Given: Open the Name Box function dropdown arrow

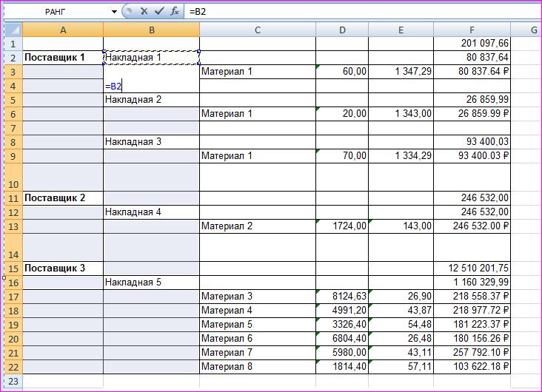Looking at the screenshot, I should [115, 12].
